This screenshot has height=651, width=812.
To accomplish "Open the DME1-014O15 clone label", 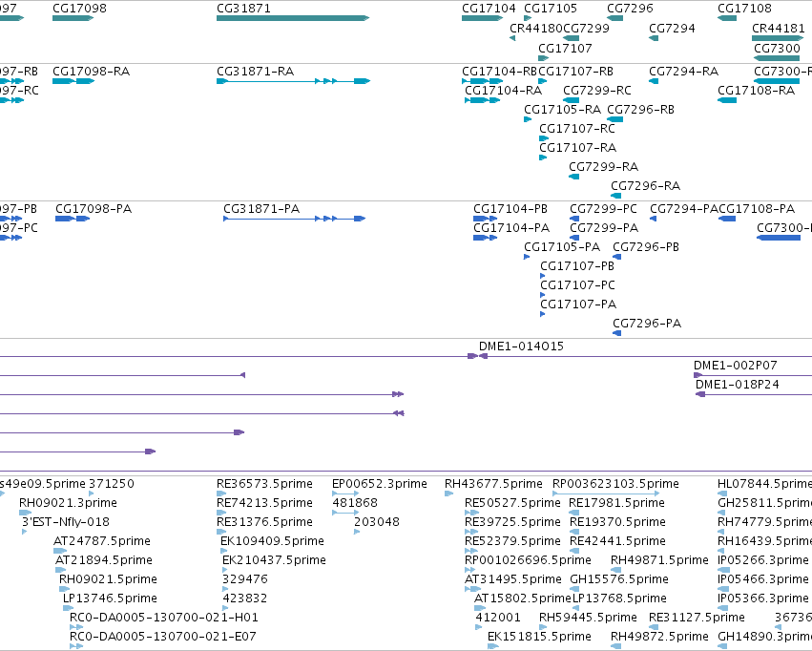I will tap(521, 346).
